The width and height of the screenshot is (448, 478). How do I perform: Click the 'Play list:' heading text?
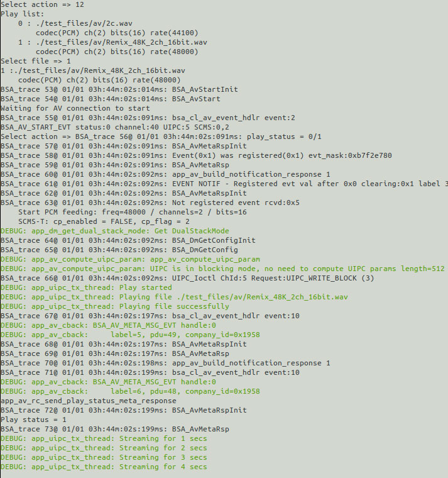pos(23,14)
